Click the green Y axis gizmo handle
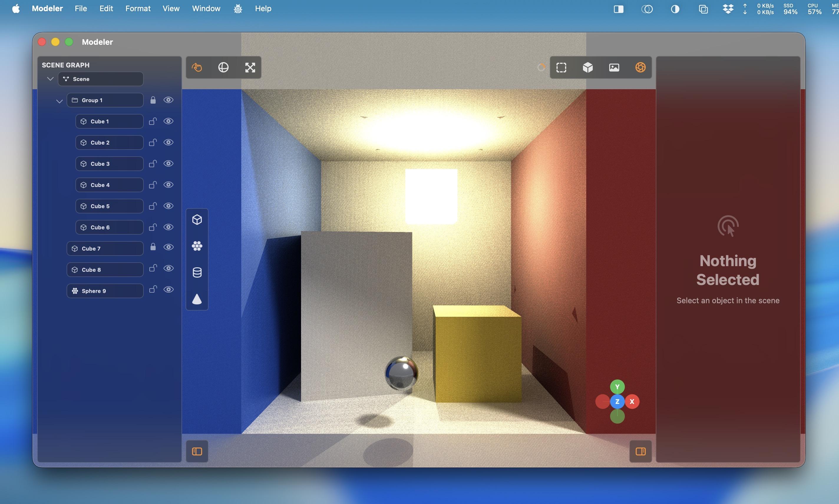Screen dimensions: 839x504 click(x=617, y=387)
